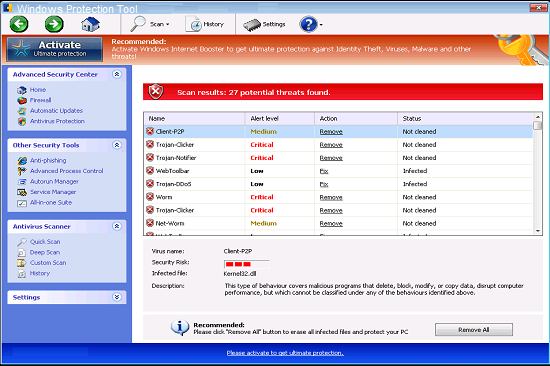Open Home in Advanced Security Center
The image size is (550, 366).
pos(38,90)
